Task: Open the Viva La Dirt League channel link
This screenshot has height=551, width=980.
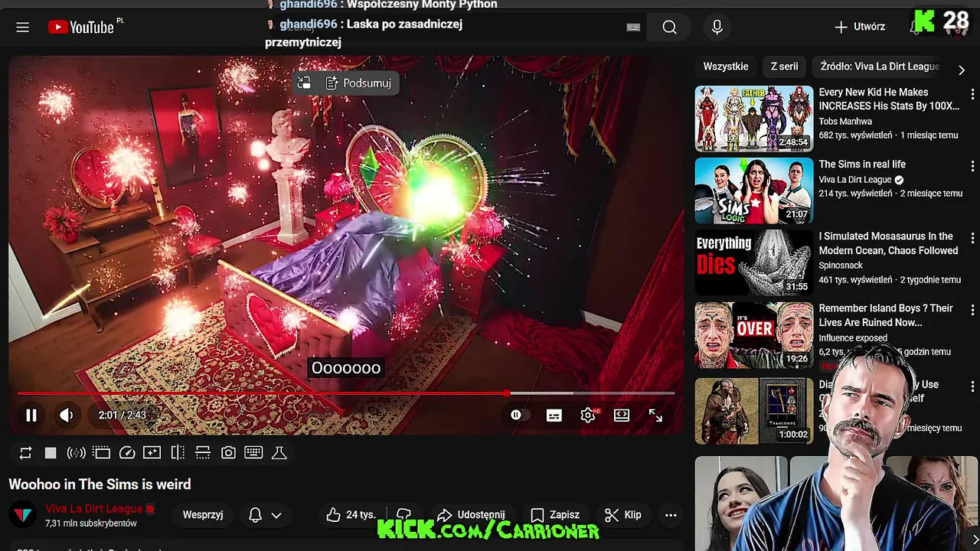Action: tap(94, 509)
